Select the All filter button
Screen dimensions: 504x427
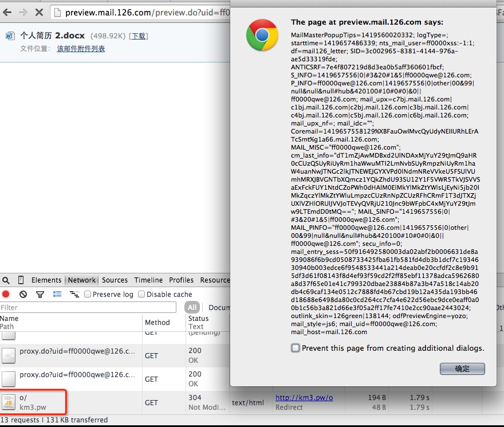point(192,307)
